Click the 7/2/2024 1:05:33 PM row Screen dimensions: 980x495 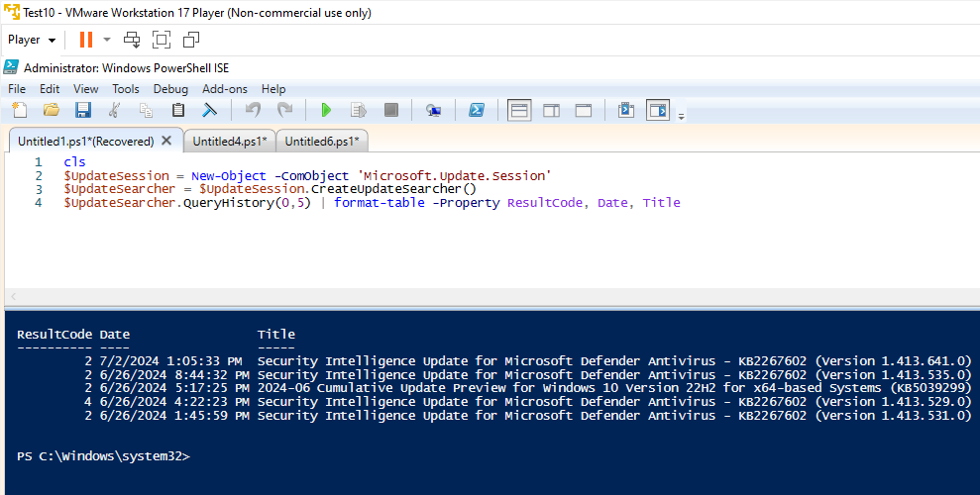coord(493,361)
